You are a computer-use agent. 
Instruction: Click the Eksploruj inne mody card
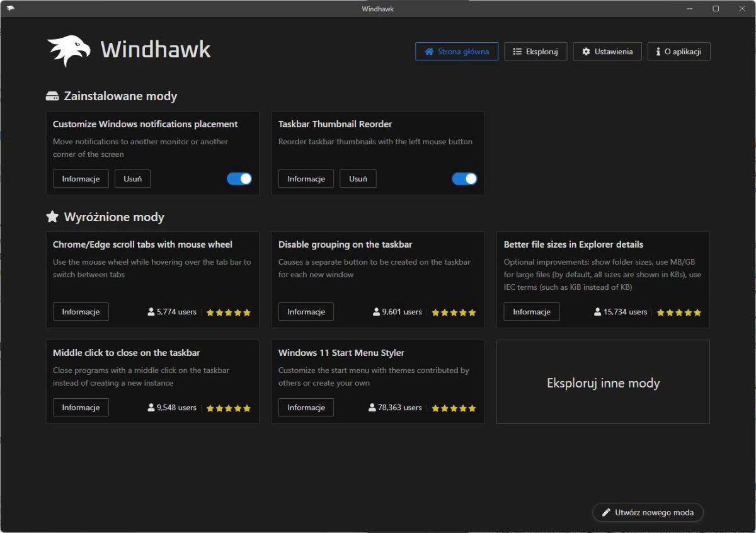pyautogui.click(x=603, y=382)
